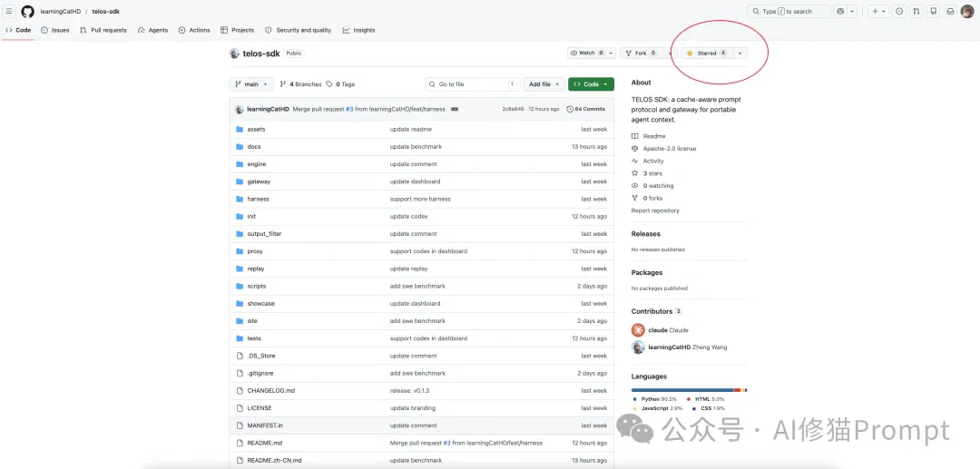Open the harness folder
Screen dimensions: 980x469
pyautogui.click(x=258, y=200)
